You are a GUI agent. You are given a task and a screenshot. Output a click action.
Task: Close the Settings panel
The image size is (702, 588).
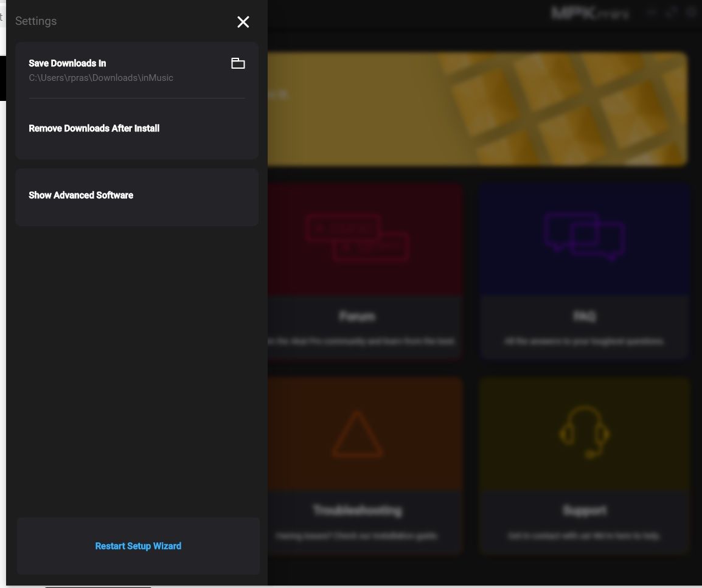click(243, 22)
